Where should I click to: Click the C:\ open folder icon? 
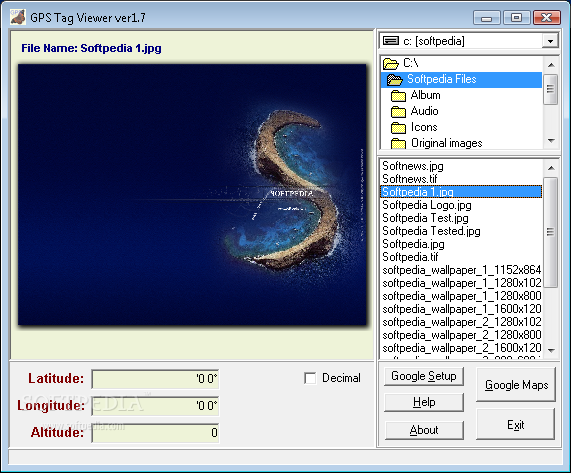[x=391, y=64]
